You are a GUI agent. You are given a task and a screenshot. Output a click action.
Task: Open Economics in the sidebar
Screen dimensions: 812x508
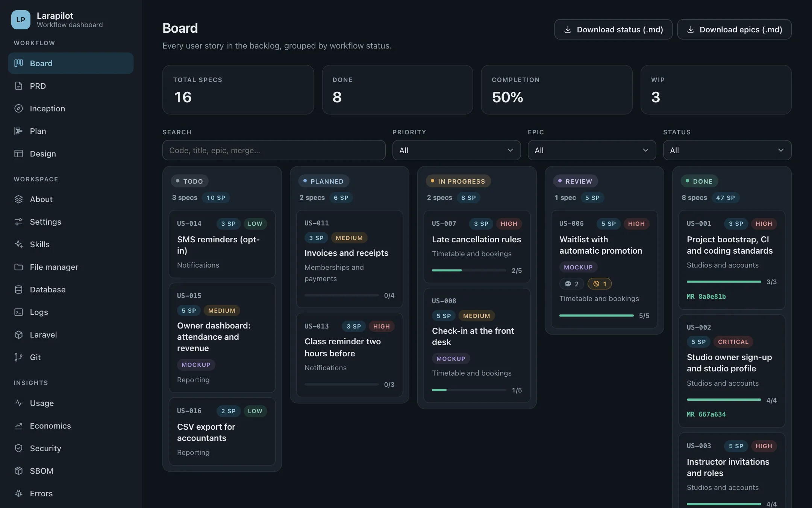pos(71,426)
